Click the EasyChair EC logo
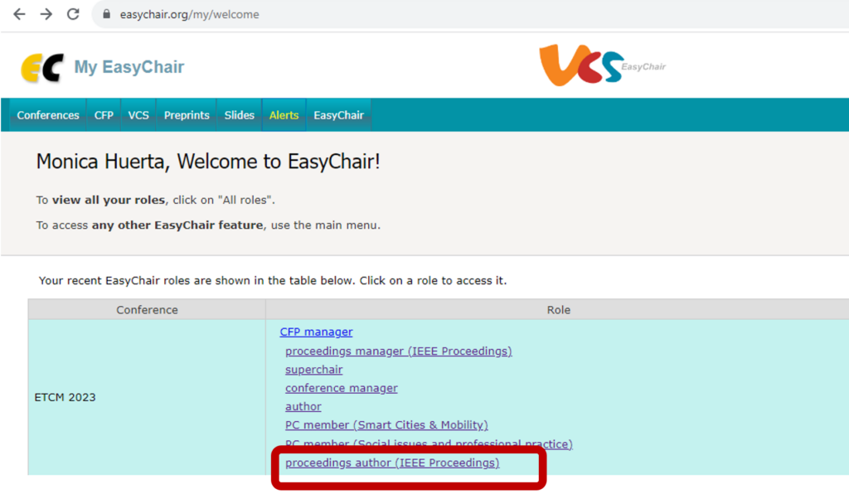The image size is (849, 504). pos(42,68)
